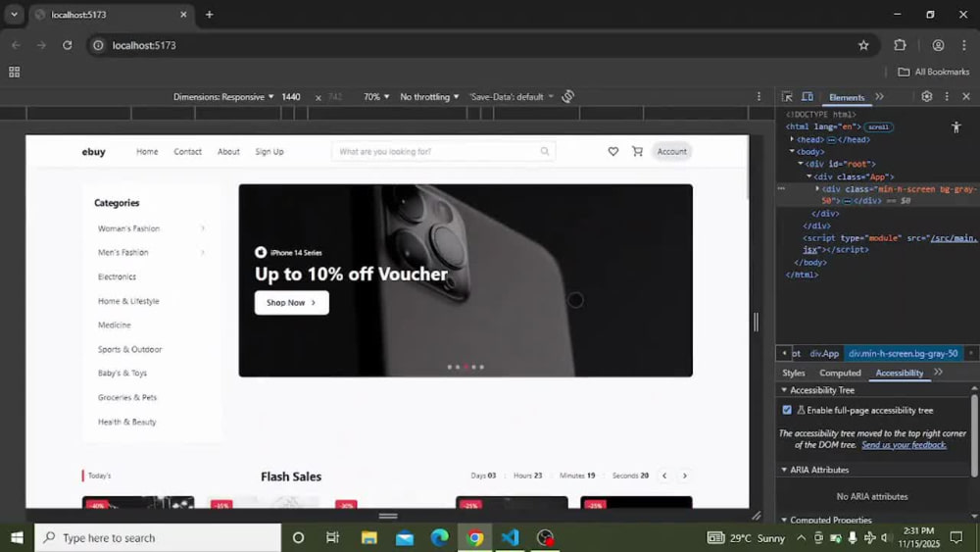Select the Electronics category
Viewport: 980px width, 552px height.
click(117, 276)
